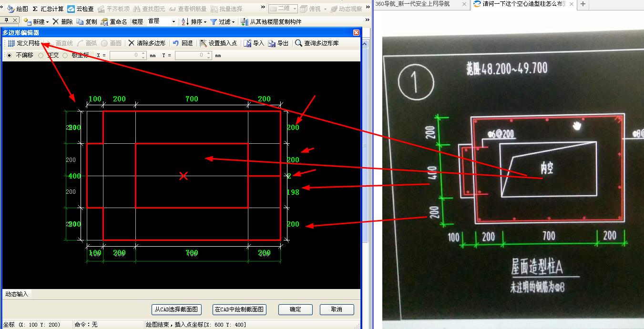Click the top 700 dimension label
Image resolution: width=644 pixels, height=329 pixels.
click(192, 99)
